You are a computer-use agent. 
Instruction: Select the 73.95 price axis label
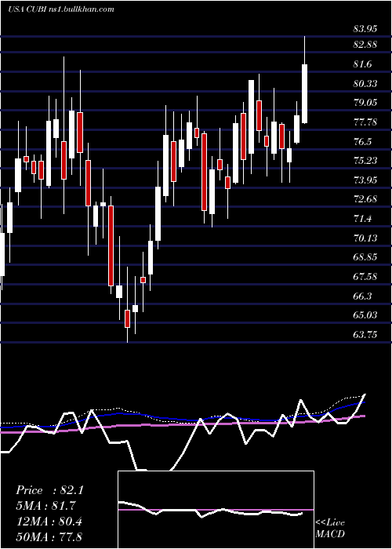tap(365, 180)
